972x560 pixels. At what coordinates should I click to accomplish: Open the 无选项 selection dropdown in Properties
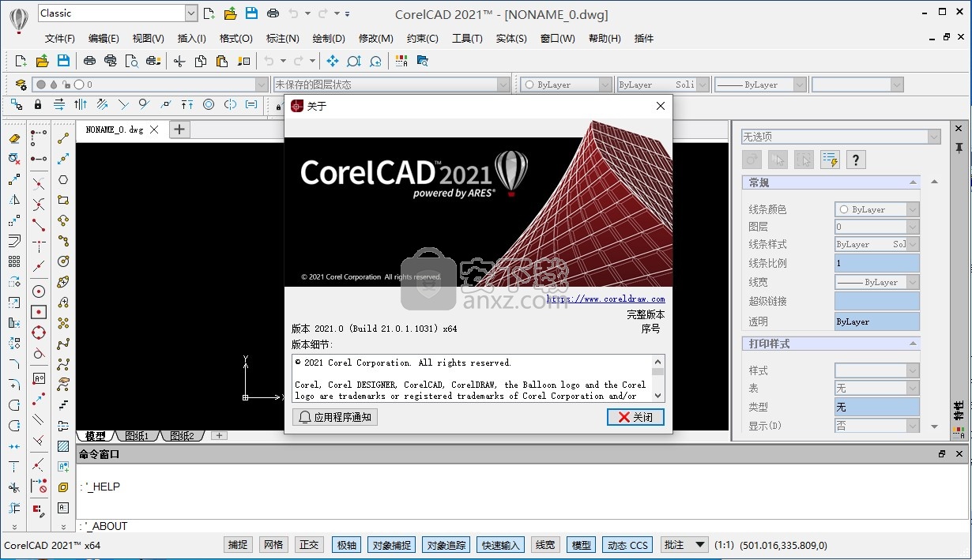pyautogui.click(x=934, y=137)
